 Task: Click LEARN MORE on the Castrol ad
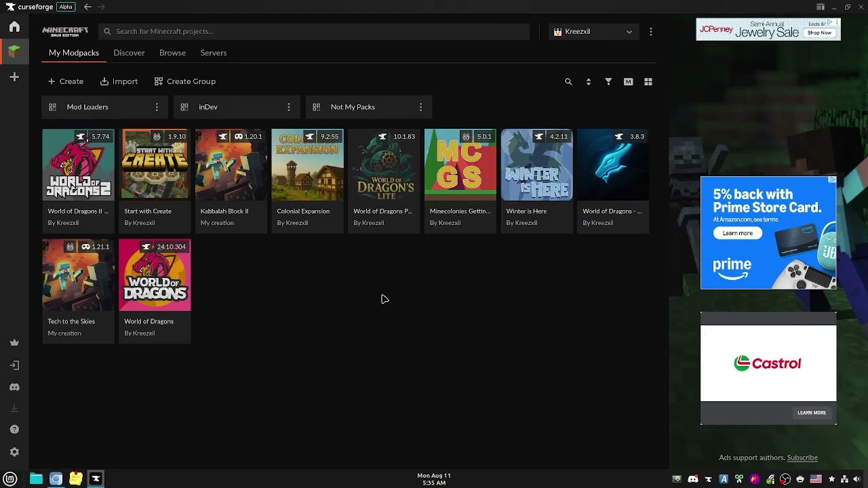tap(812, 413)
